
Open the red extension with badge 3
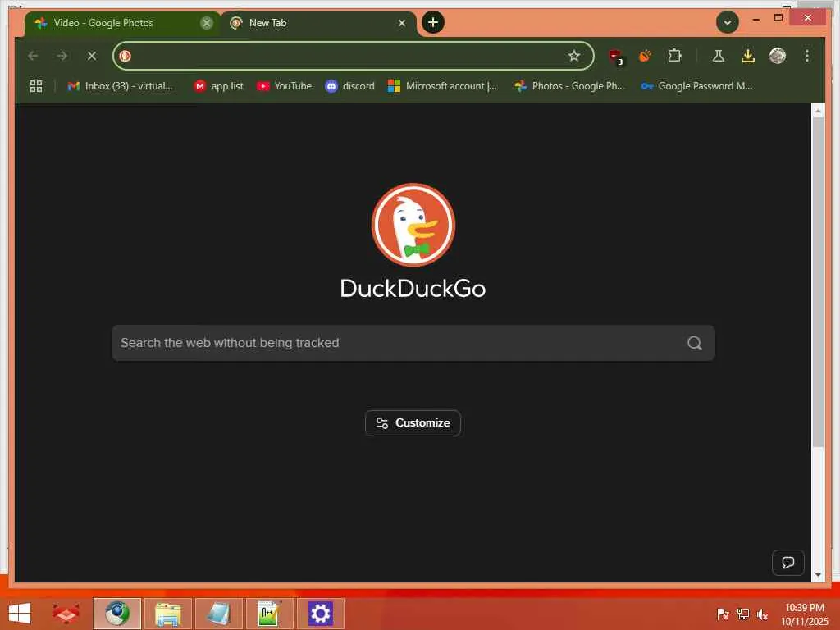[616, 57]
